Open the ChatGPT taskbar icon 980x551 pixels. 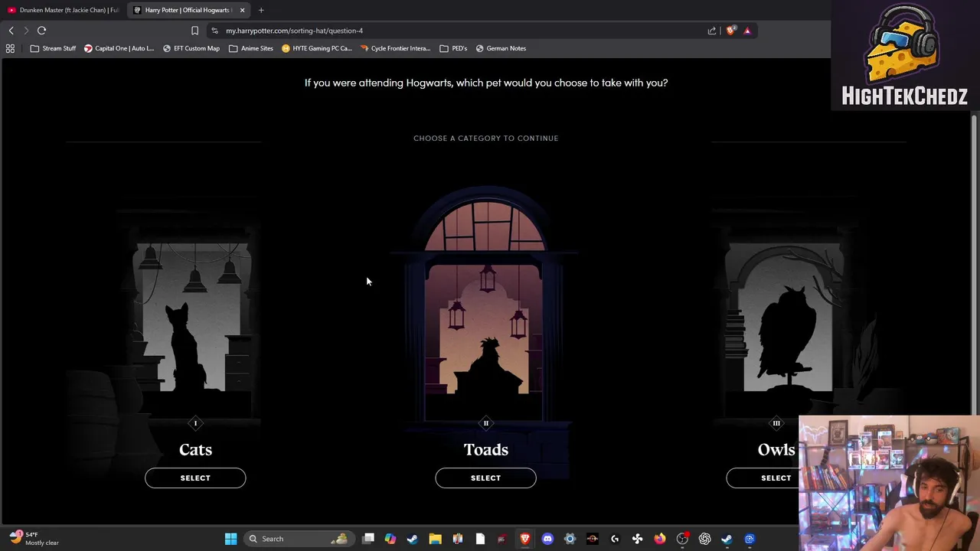(x=704, y=539)
